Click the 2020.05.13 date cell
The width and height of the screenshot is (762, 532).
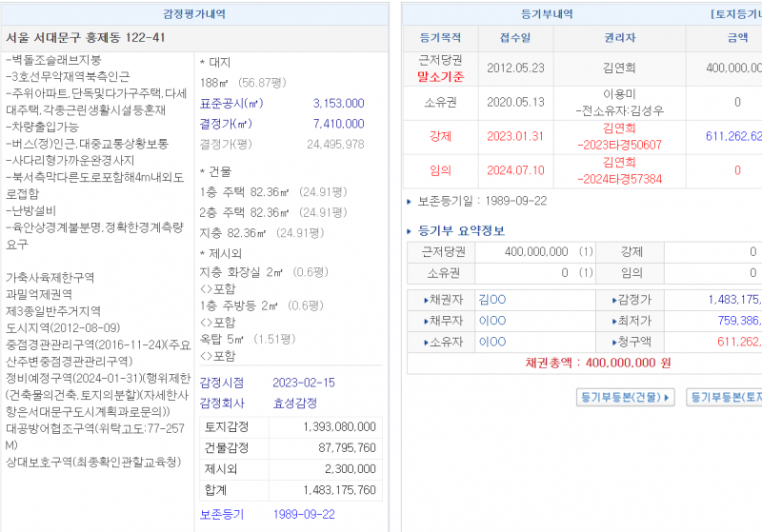(x=515, y=102)
